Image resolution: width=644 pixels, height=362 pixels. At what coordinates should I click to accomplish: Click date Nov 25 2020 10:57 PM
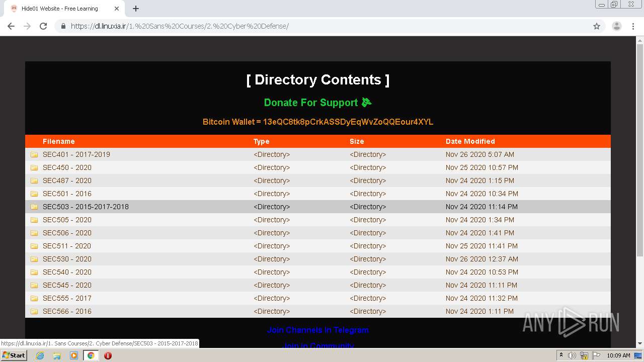[482, 167]
